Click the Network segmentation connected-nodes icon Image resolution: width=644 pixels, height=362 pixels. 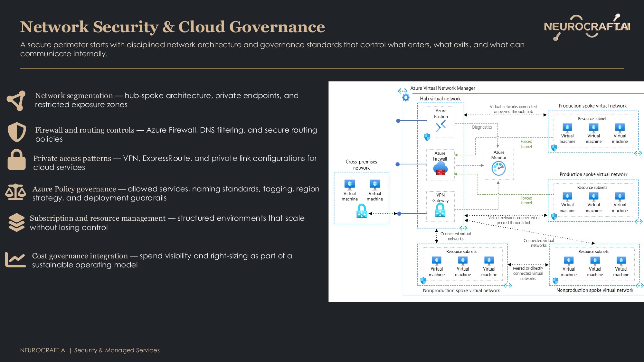coord(16,101)
